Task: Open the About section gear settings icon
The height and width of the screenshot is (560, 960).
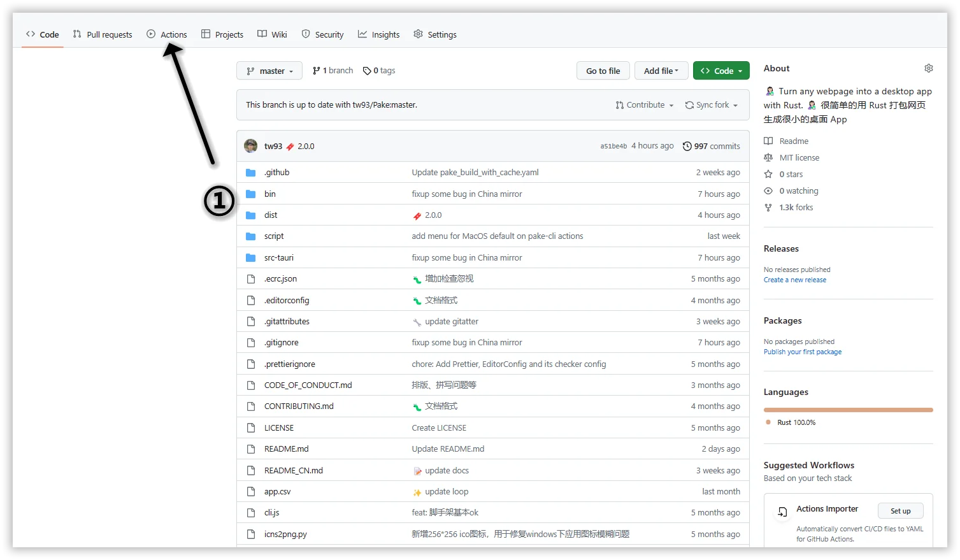Action: (928, 68)
